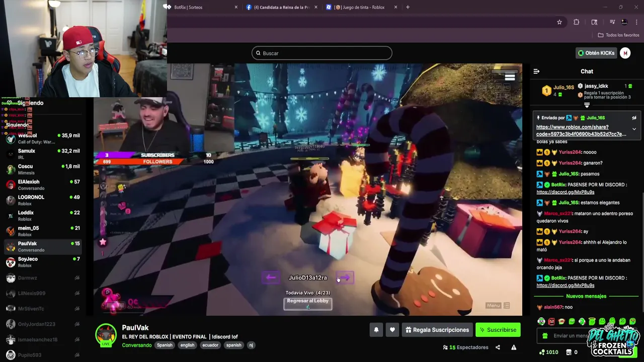Image resolution: width=644 pixels, height=362 pixels.
Task: Click the Obtén KICKs button
Action: point(596,53)
